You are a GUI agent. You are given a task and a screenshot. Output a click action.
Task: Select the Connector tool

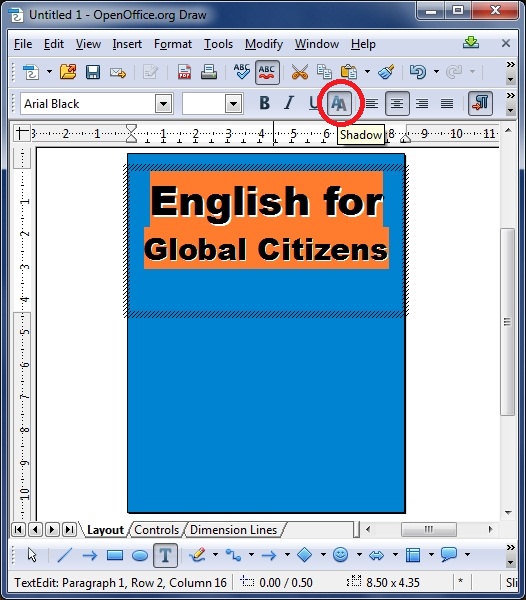click(233, 555)
